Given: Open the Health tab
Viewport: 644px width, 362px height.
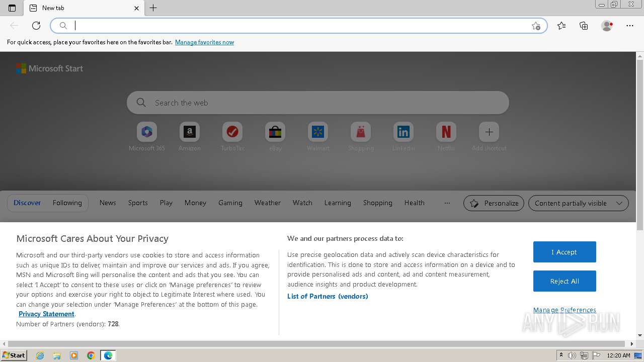Looking at the screenshot, I should click(x=415, y=203).
